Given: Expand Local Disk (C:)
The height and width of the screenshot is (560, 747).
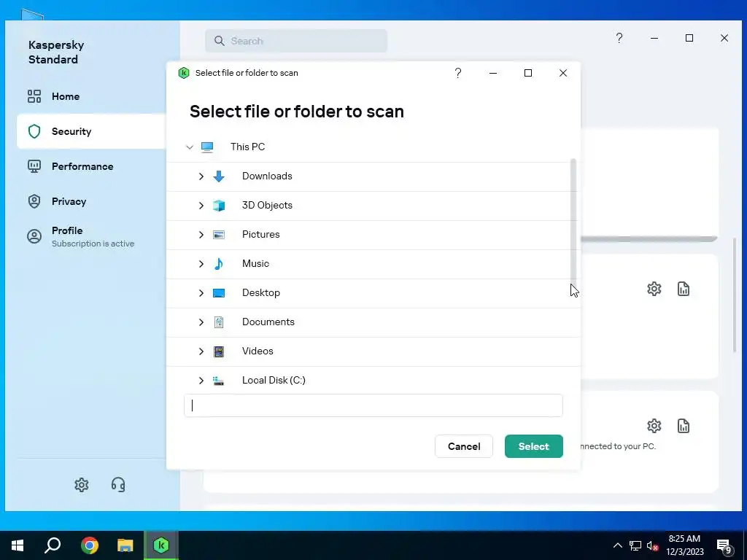Looking at the screenshot, I should [201, 381].
